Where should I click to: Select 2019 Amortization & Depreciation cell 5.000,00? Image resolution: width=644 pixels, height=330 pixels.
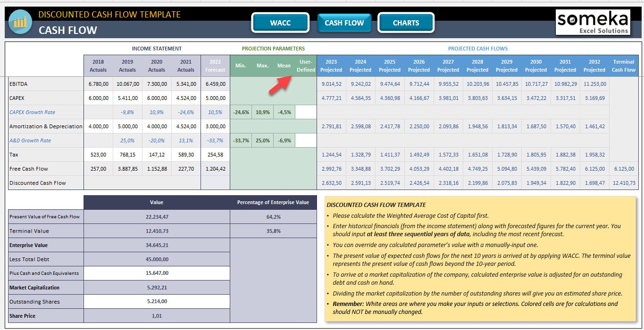point(127,126)
